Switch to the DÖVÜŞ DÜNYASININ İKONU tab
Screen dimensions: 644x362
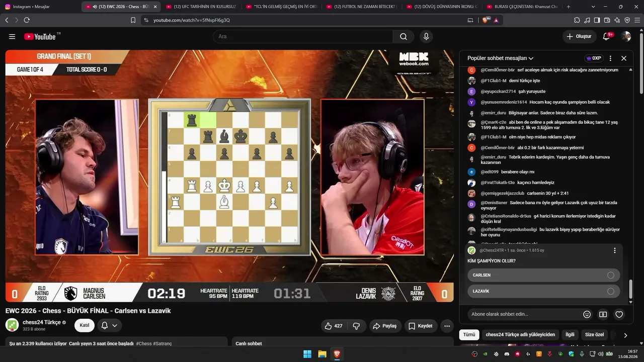point(442,7)
